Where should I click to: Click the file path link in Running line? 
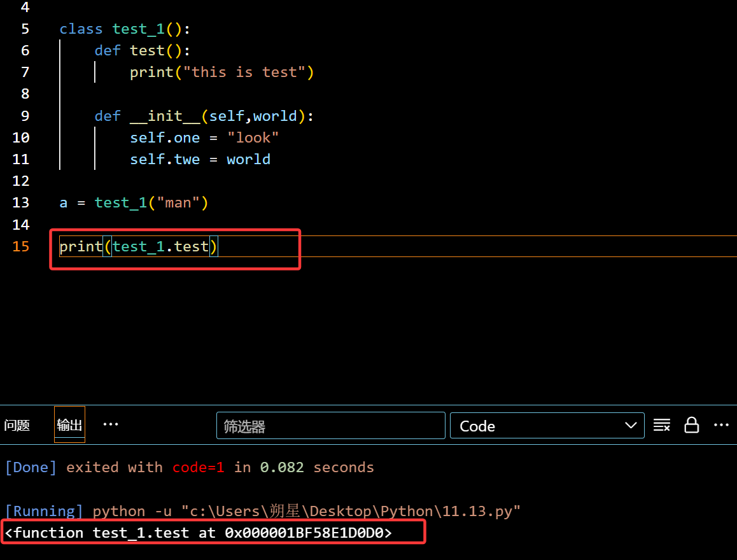point(351,511)
